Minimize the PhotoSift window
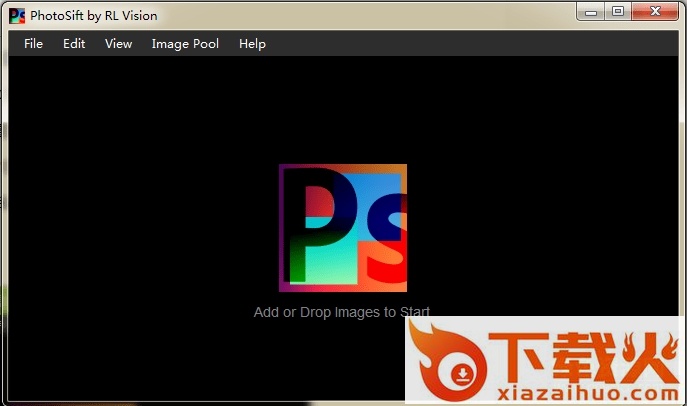687x406 pixels. tap(591, 12)
